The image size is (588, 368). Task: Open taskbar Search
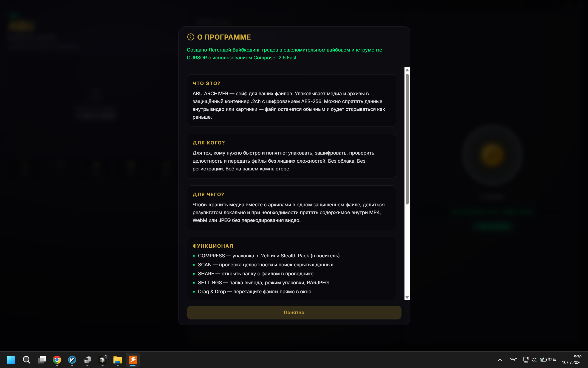click(x=26, y=360)
